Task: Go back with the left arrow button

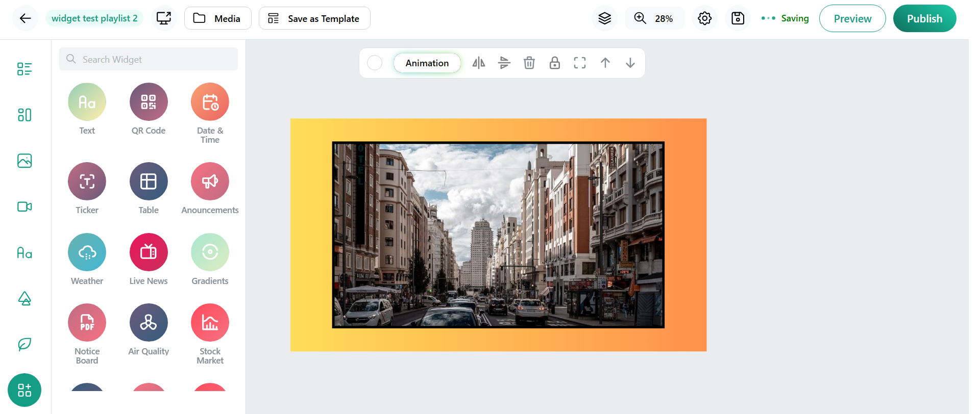Action: point(25,18)
